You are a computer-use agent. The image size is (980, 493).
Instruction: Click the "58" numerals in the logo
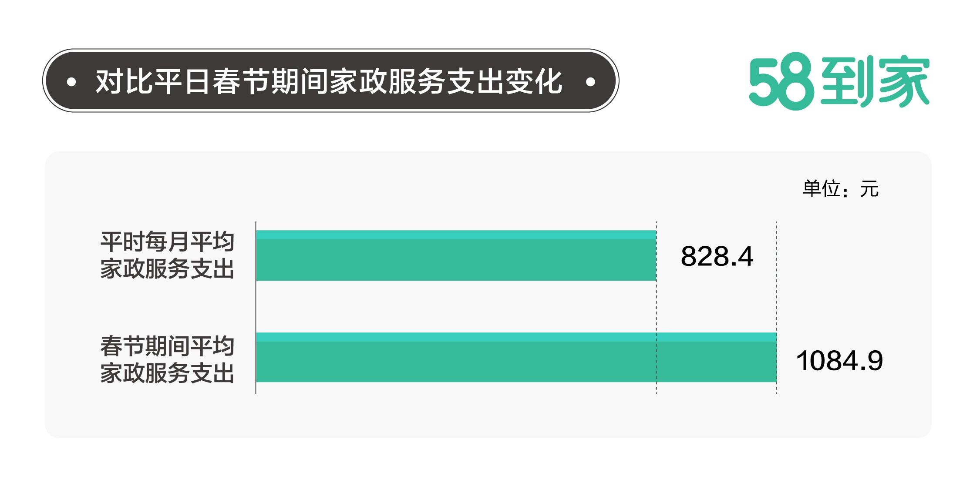[x=781, y=82]
